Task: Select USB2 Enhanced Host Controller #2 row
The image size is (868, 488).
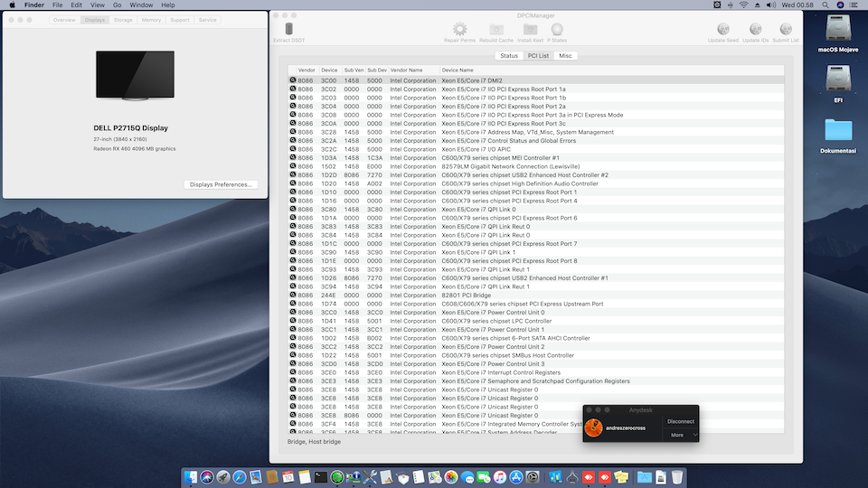Action: coord(536,174)
